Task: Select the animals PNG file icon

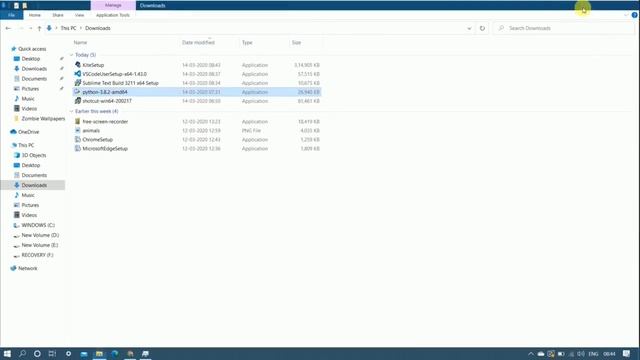Action: click(x=78, y=131)
